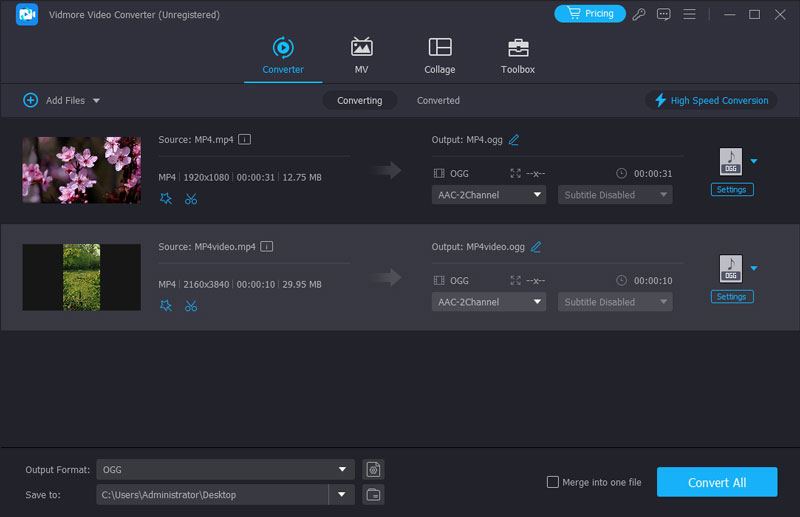Viewport: 800px width, 517px height.
Task: Click the edit effects star icon for MP4video.mp4
Action: pyautogui.click(x=166, y=306)
